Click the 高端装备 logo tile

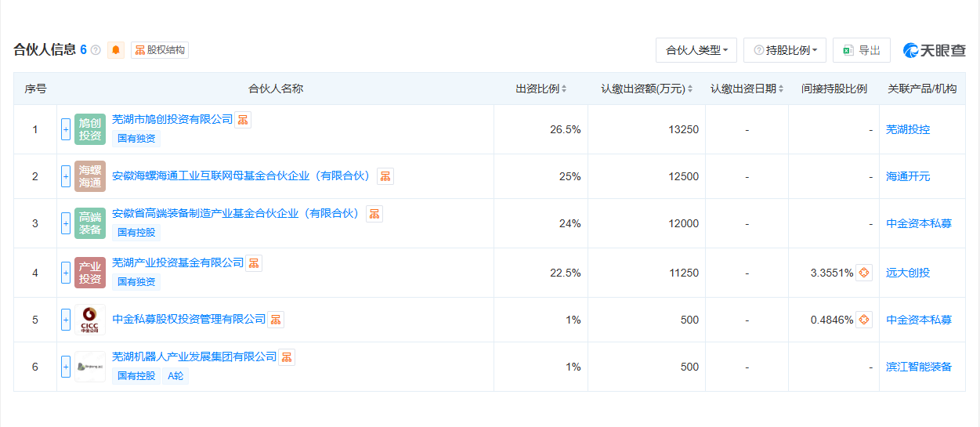click(90, 223)
